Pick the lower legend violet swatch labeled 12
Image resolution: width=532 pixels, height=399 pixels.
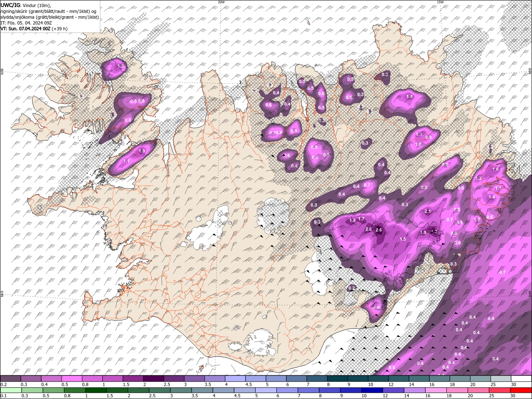click(x=394, y=391)
